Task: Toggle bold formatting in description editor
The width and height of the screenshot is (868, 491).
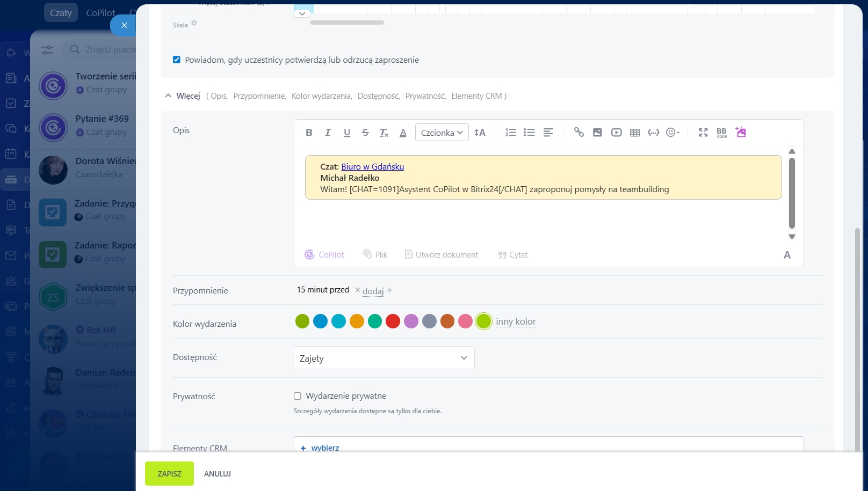Action: point(309,133)
